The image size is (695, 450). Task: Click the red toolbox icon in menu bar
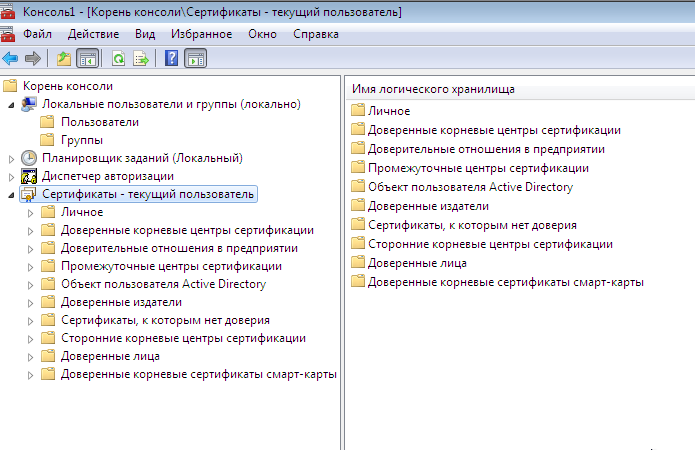pyautogui.click(x=8, y=34)
